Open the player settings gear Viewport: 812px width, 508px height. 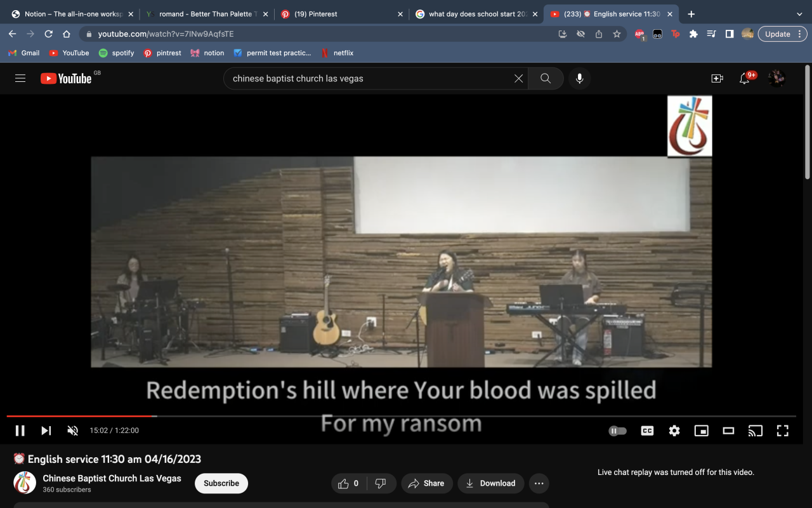[x=674, y=431]
